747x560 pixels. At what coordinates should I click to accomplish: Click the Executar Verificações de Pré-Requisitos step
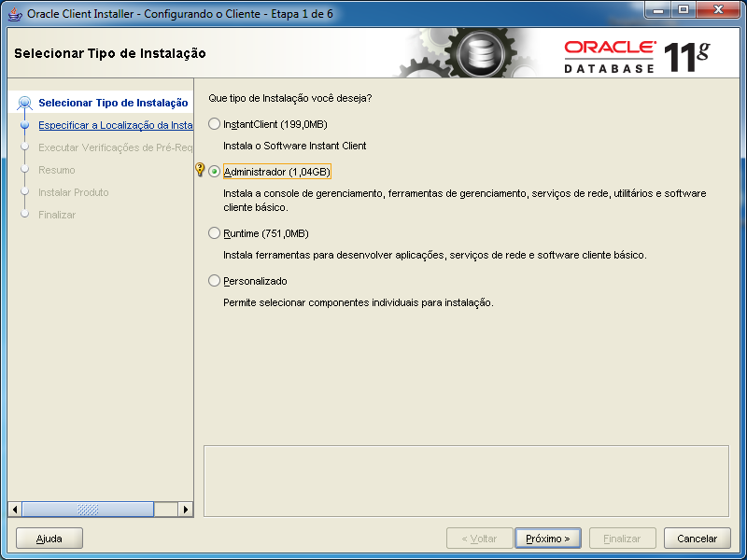115,147
